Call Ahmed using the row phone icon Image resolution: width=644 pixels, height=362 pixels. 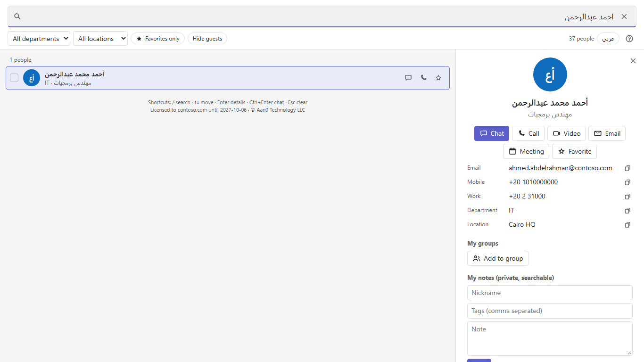[x=423, y=78]
